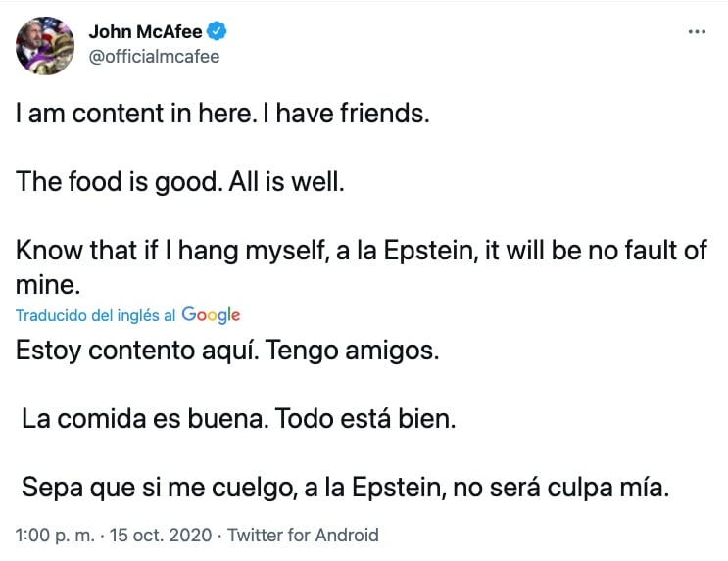Click John McAfee's profile avatar picture

[x=44, y=45]
